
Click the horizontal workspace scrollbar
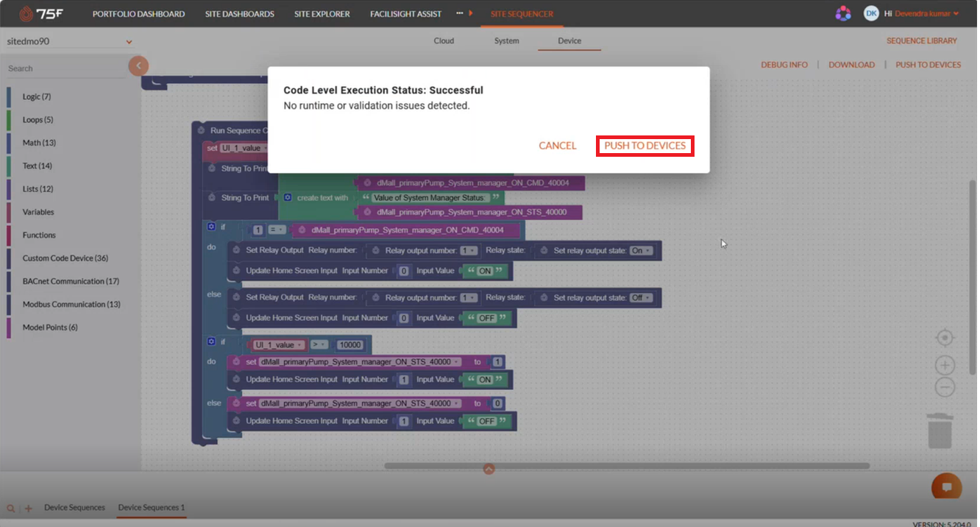pyautogui.click(x=627, y=466)
